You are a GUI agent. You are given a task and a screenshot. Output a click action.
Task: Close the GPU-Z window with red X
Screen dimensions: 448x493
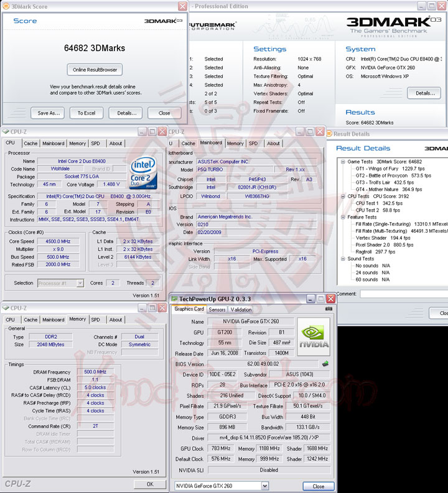pos(330,299)
